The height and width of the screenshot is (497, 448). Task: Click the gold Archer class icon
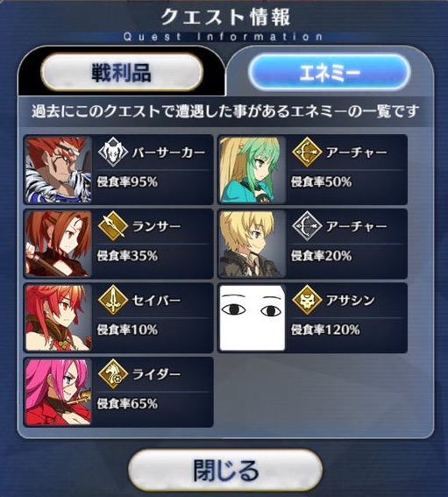307,153
